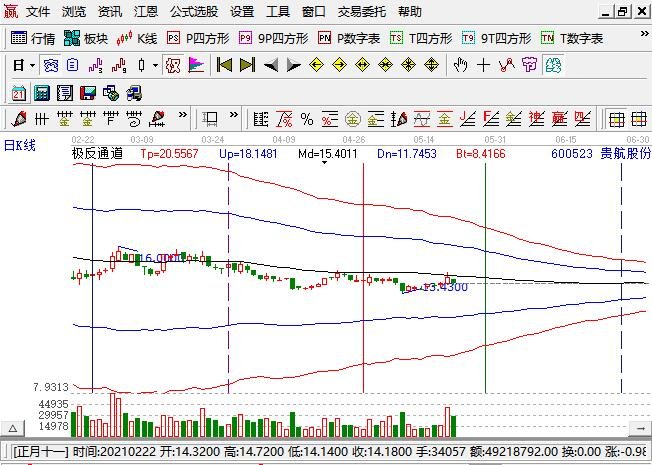Open the 行情 quotes view
The width and height of the screenshot is (652, 465).
tap(32, 39)
